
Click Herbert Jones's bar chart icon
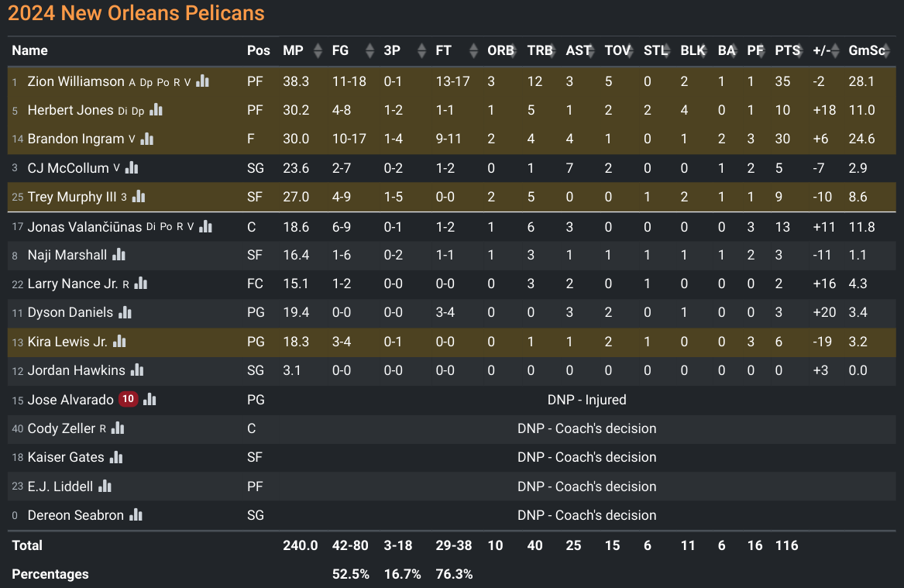point(156,109)
